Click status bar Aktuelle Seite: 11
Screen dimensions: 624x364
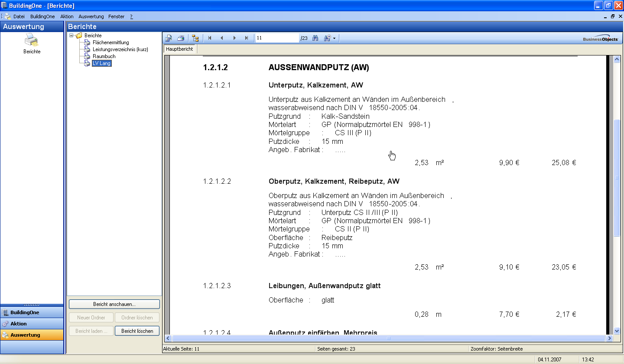181,349
